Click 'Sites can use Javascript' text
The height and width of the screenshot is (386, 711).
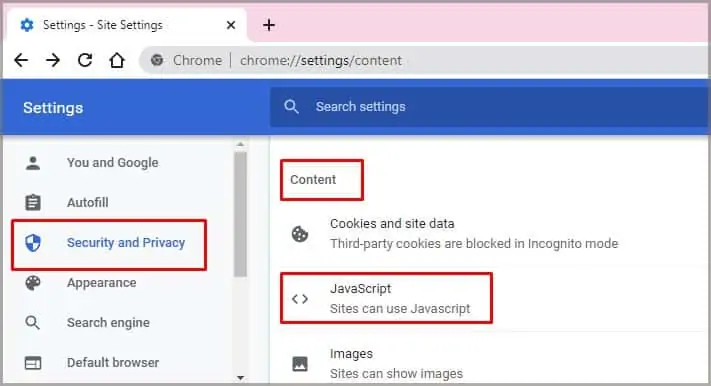pyautogui.click(x=400, y=309)
